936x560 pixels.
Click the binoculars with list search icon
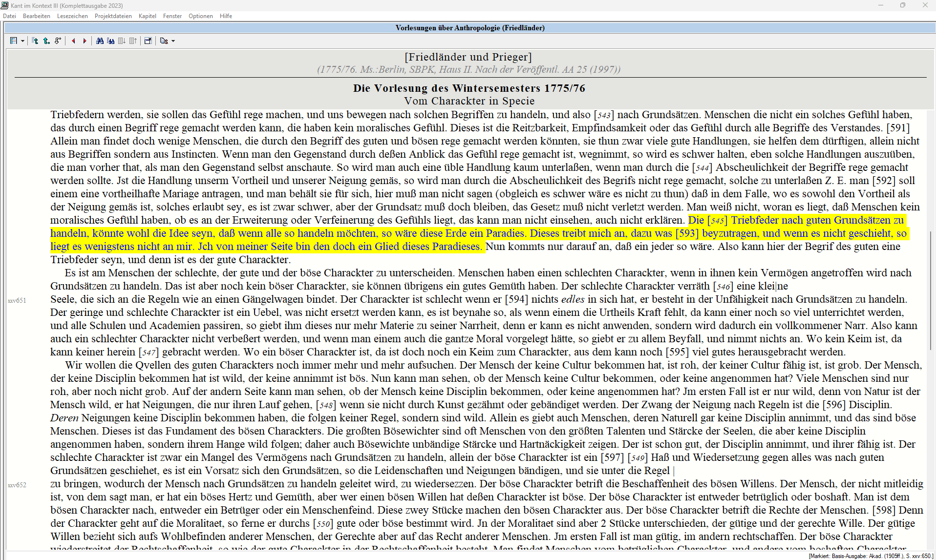pos(111,41)
